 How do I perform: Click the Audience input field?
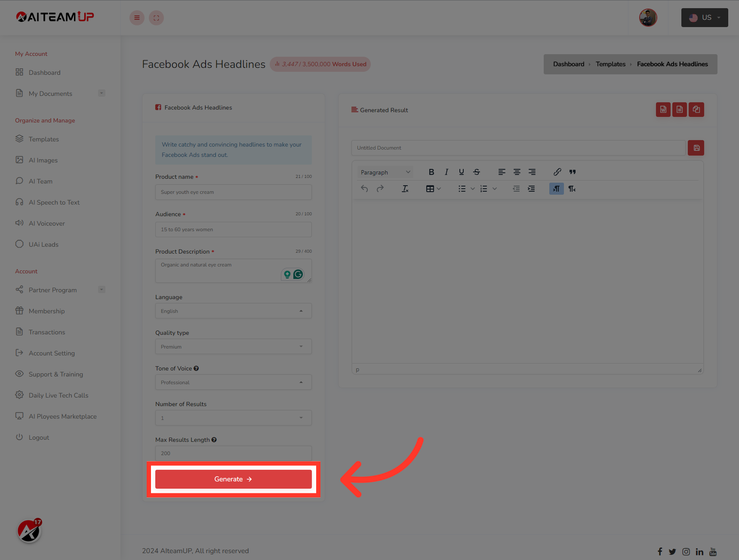(x=233, y=230)
